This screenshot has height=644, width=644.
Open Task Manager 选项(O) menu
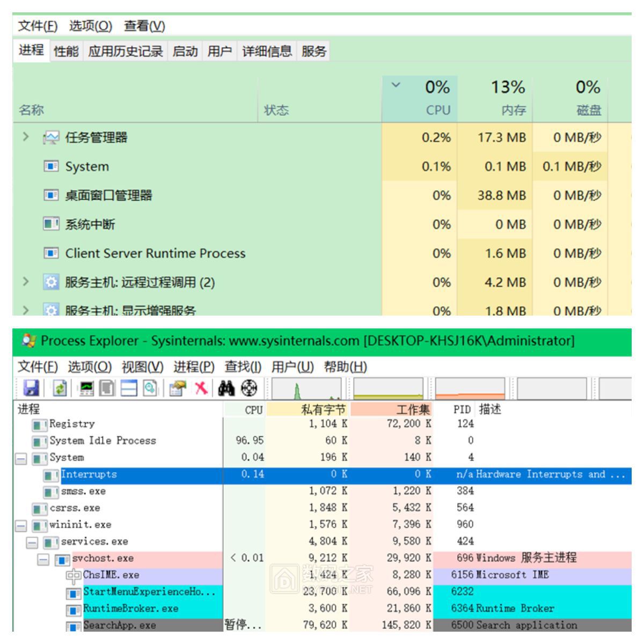point(91,26)
